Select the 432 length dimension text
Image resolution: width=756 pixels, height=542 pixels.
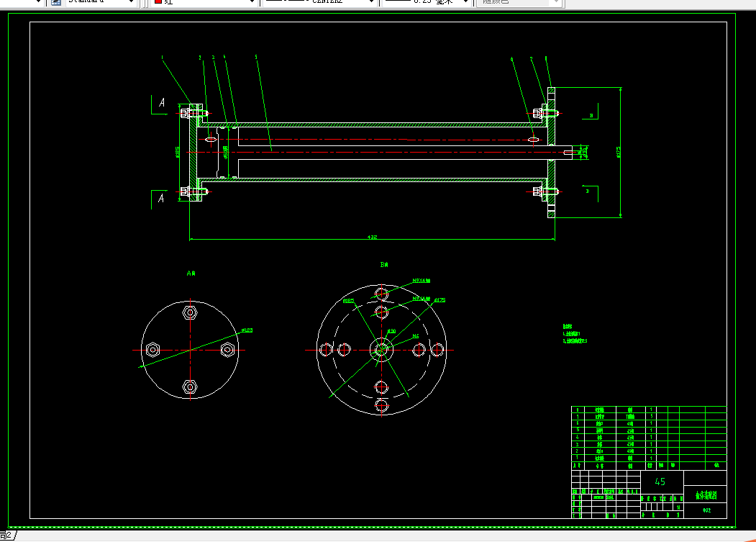(372, 237)
